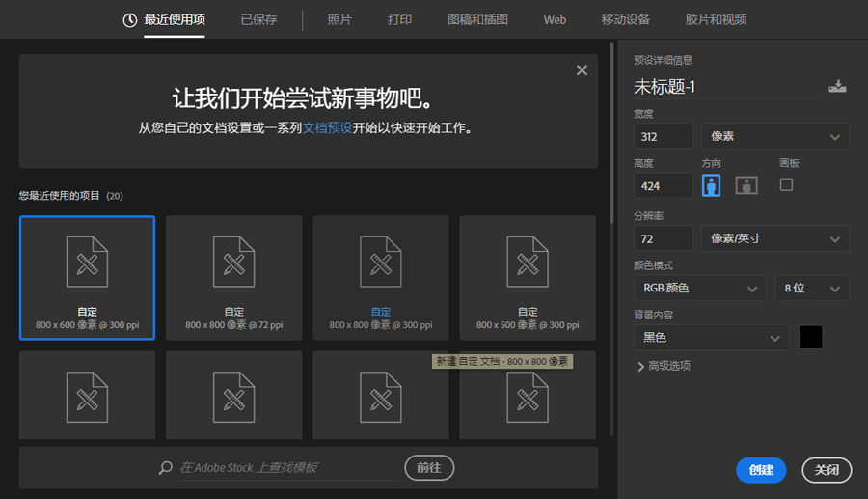868x499 pixels.
Task: Select landscape orientation icon
Action: 746,185
